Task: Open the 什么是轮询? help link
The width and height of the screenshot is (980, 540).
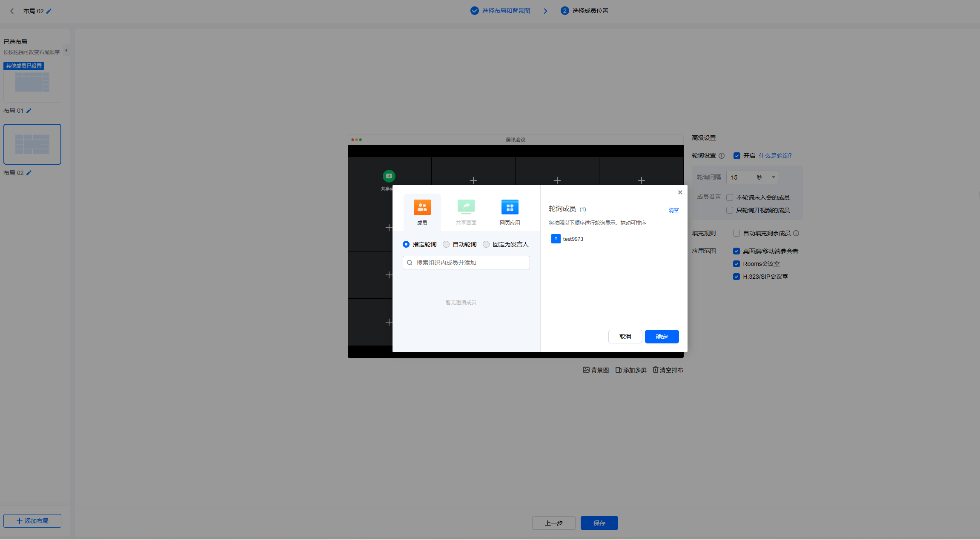Action: tap(775, 156)
